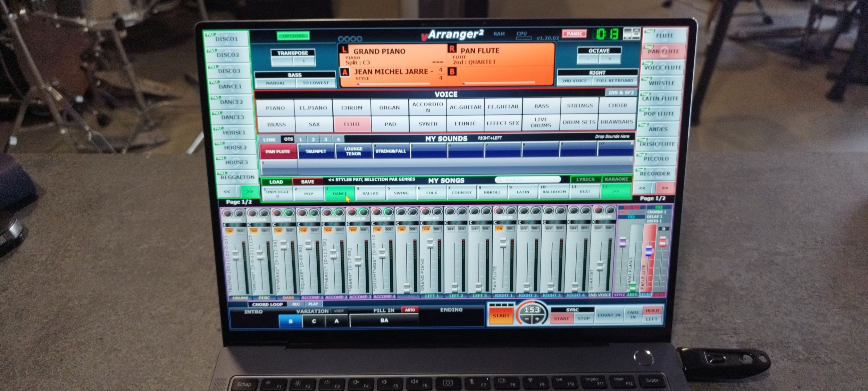Toggle the LINK button in My Sounds
This screenshot has width=868, height=391.
[x=269, y=140]
